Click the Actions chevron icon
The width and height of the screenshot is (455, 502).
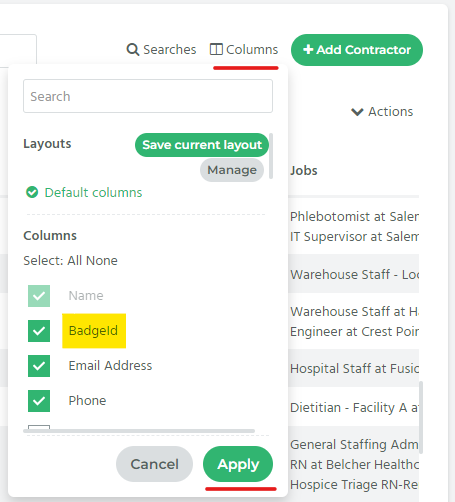(357, 112)
